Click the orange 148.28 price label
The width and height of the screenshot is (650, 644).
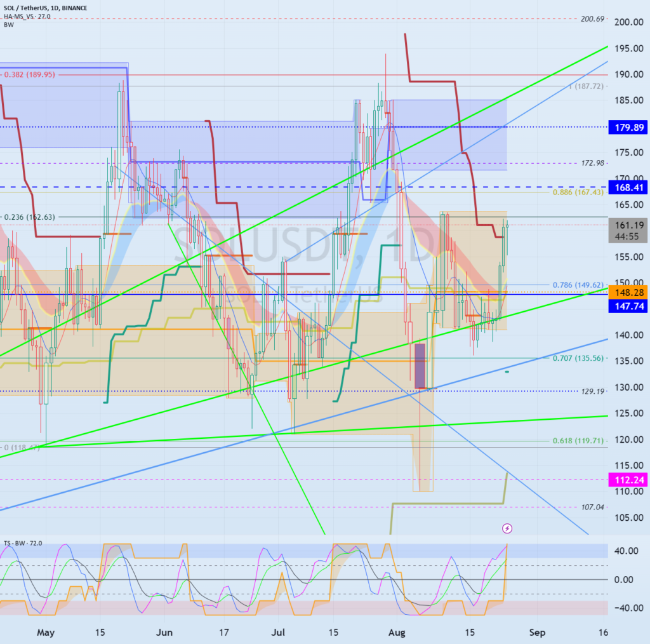[627, 293]
